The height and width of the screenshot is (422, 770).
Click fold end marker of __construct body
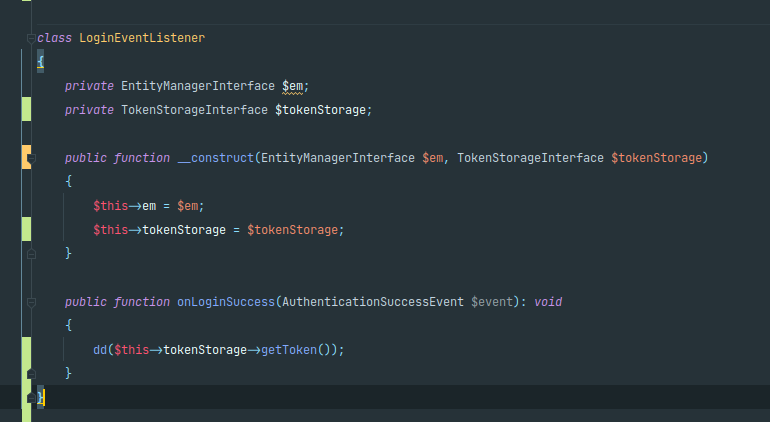pyautogui.click(x=31, y=254)
